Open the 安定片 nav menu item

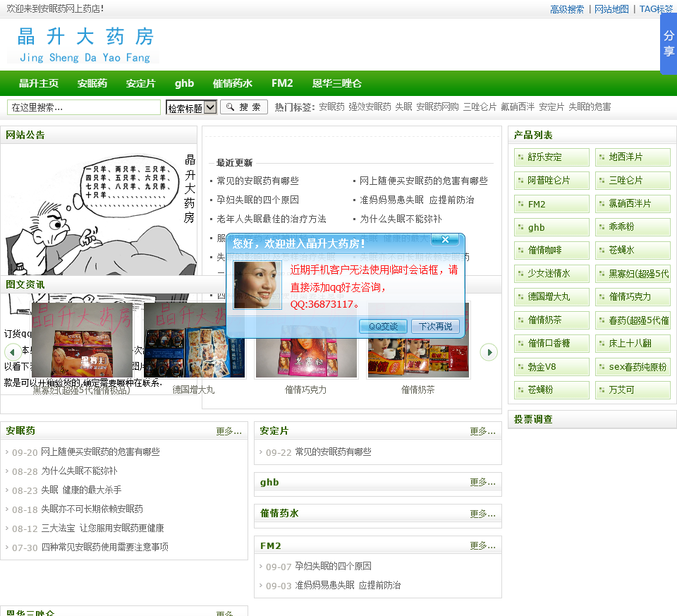141,83
